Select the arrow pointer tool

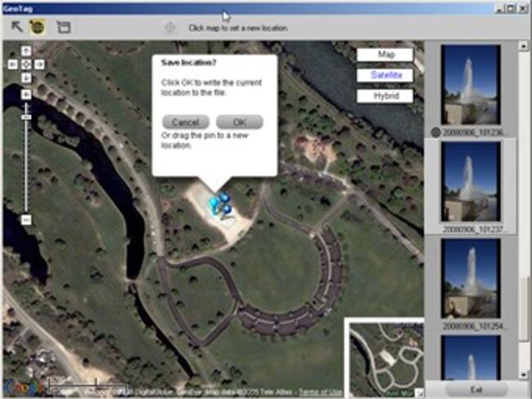[x=16, y=26]
